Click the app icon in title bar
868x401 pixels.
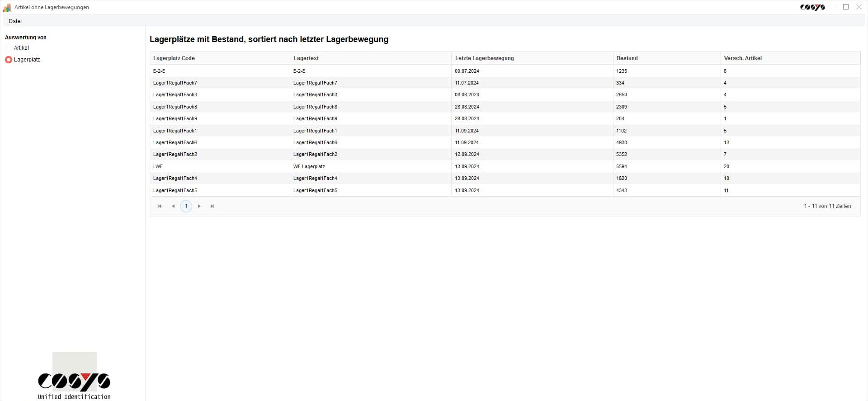click(x=7, y=7)
